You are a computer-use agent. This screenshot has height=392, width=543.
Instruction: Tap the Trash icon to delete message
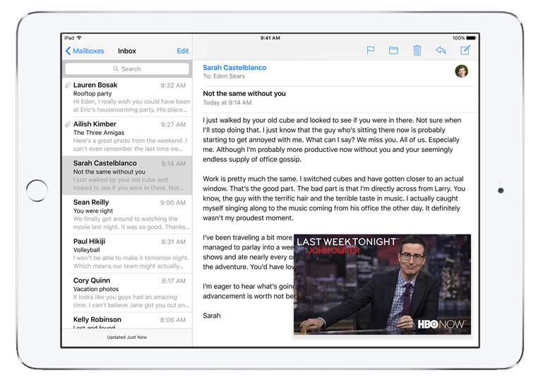[417, 51]
